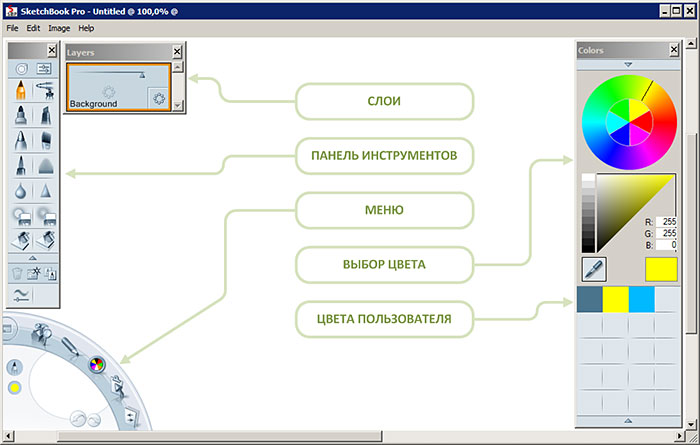Close the brush palette panel
700x445 pixels.
pos(52,50)
